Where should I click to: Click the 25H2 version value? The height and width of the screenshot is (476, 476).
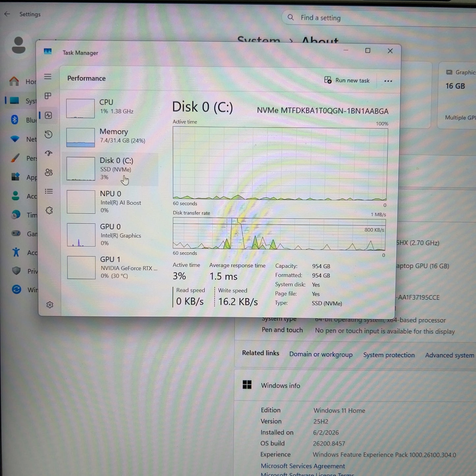click(321, 421)
